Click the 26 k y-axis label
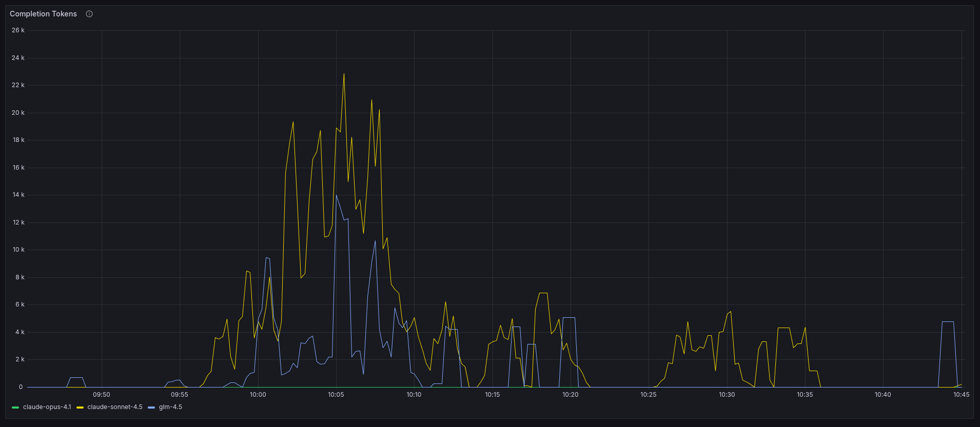980x427 pixels. pyautogui.click(x=18, y=30)
